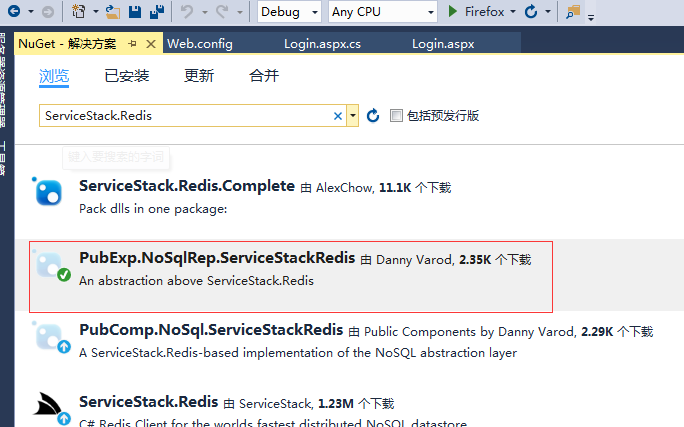Click the '1.23M 个下载' download count

[356, 404]
